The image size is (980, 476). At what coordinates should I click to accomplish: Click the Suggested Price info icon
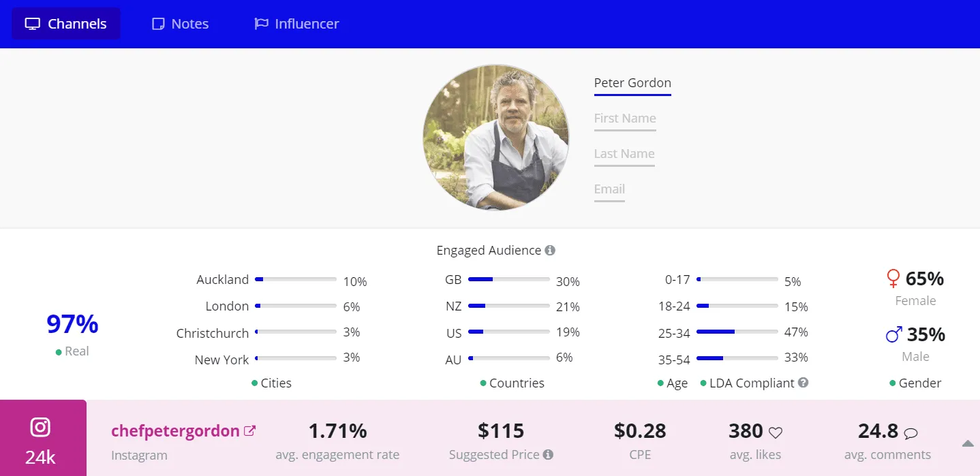pyautogui.click(x=548, y=454)
